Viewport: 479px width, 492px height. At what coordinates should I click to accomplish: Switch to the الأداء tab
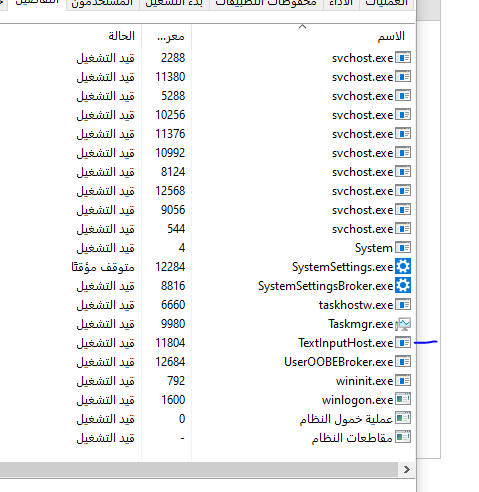[x=341, y=4]
